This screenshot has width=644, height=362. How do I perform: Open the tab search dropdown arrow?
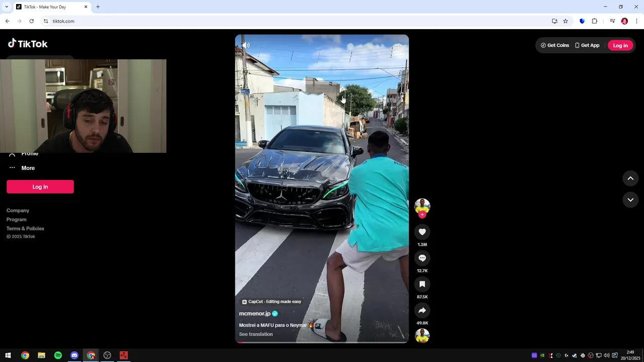click(7, 7)
